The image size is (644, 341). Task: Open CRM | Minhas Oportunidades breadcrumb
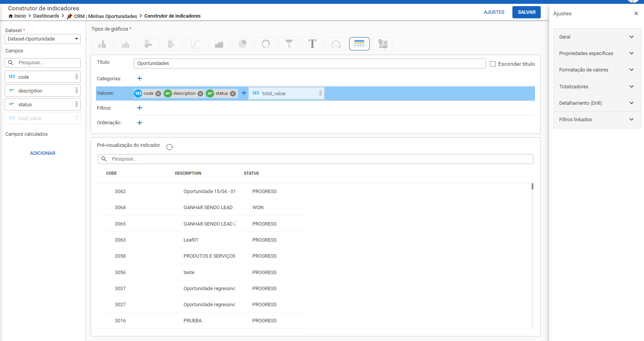pyautogui.click(x=106, y=16)
